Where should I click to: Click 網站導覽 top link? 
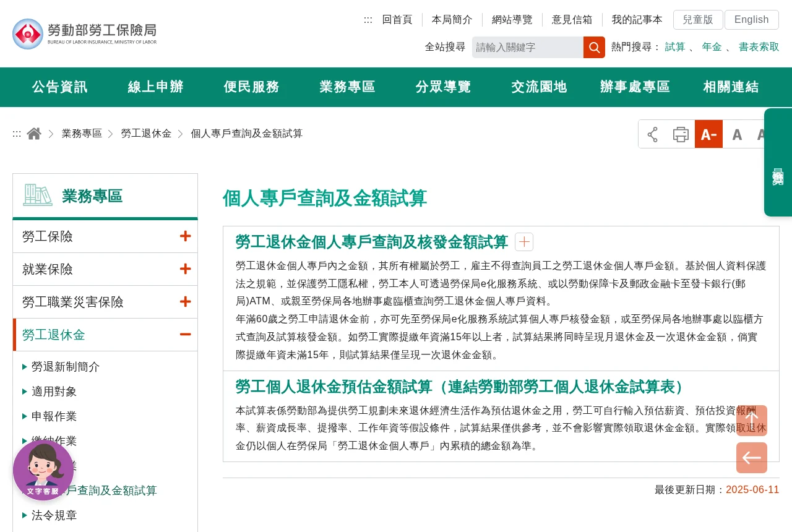point(512,20)
